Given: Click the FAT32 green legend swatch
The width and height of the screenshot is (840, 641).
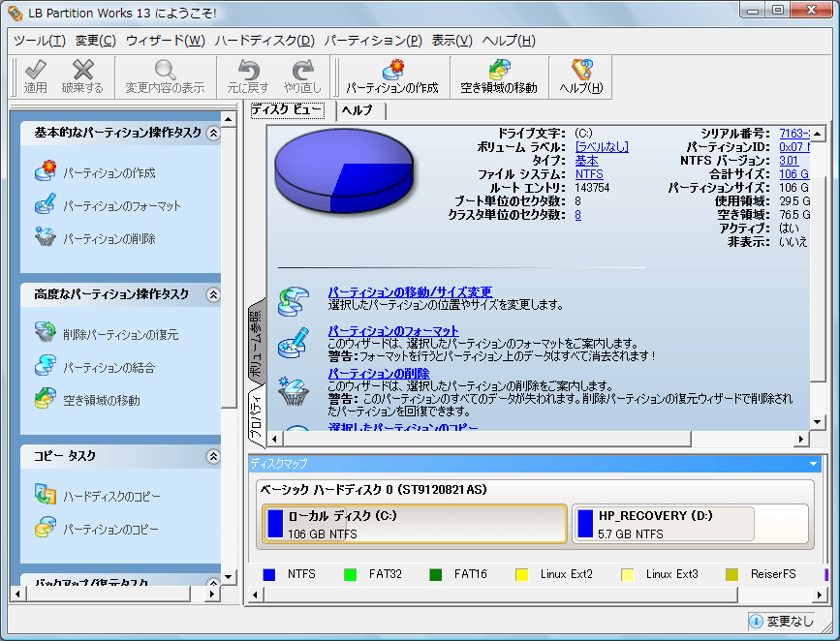Looking at the screenshot, I should 351,574.
